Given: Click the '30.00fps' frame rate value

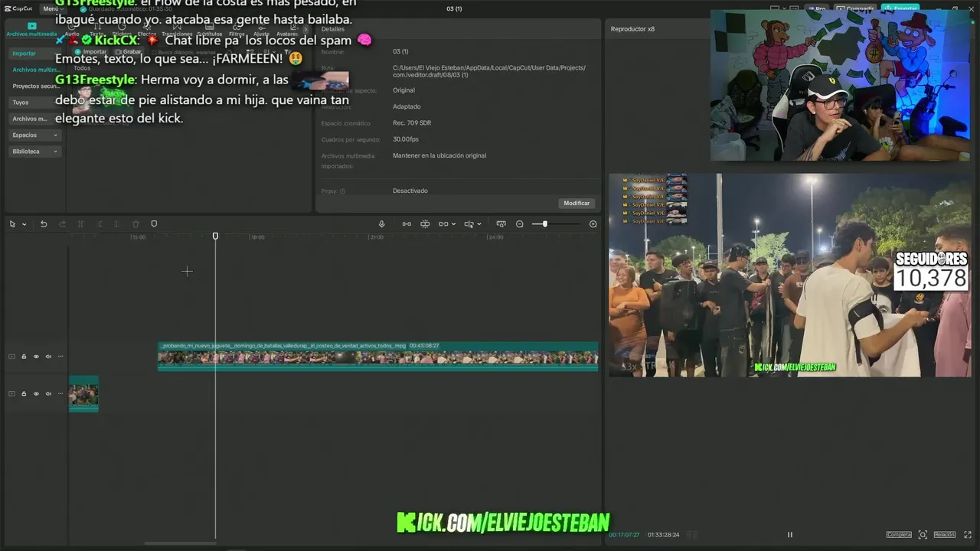Looking at the screenshot, I should pyautogui.click(x=406, y=139).
